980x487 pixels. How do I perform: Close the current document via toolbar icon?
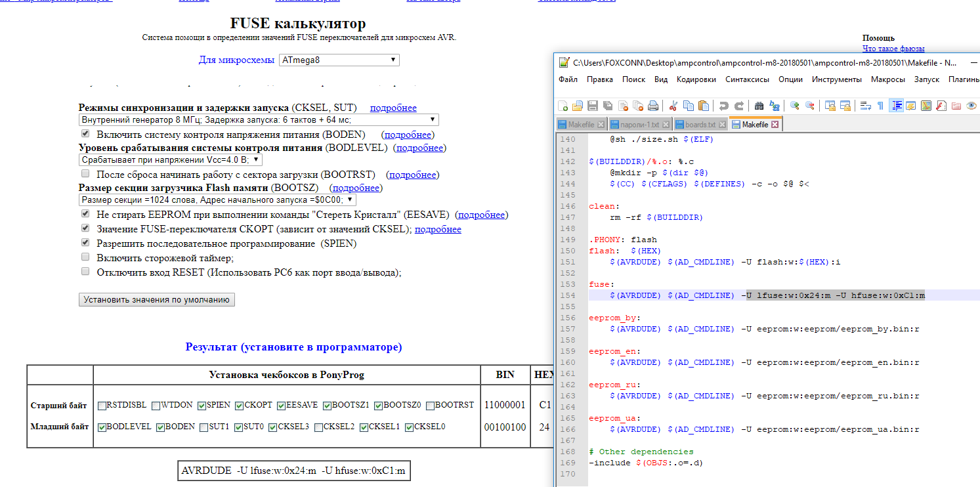[623, 106]
